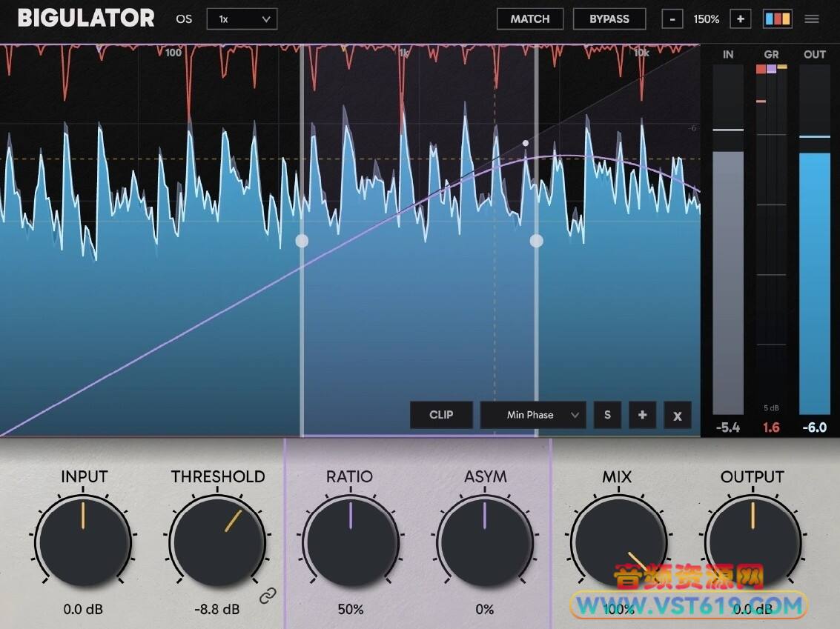The image size is (840, 629).
Task: Click the OS label
Action: pyautogui.click(x=184, y=19)
